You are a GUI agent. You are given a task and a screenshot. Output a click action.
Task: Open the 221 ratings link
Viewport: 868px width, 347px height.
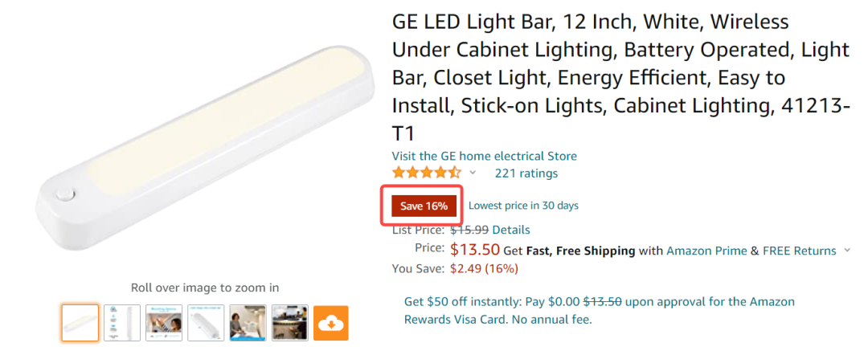[x=526, y=173]
